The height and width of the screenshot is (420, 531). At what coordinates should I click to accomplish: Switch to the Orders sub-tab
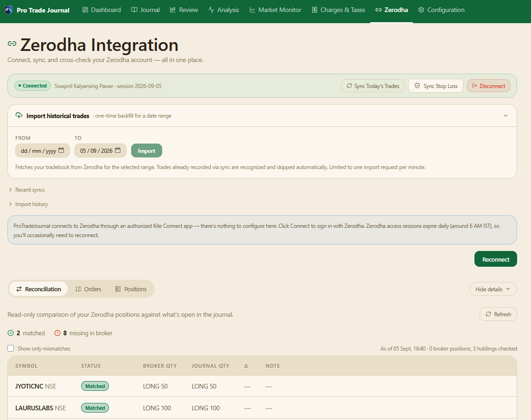tap(88, 289)
